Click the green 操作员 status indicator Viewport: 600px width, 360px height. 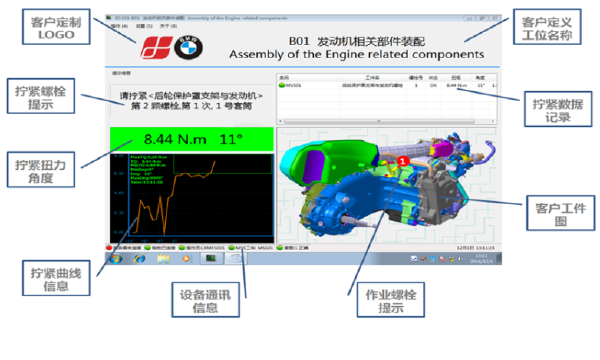[x=182, y=248]
